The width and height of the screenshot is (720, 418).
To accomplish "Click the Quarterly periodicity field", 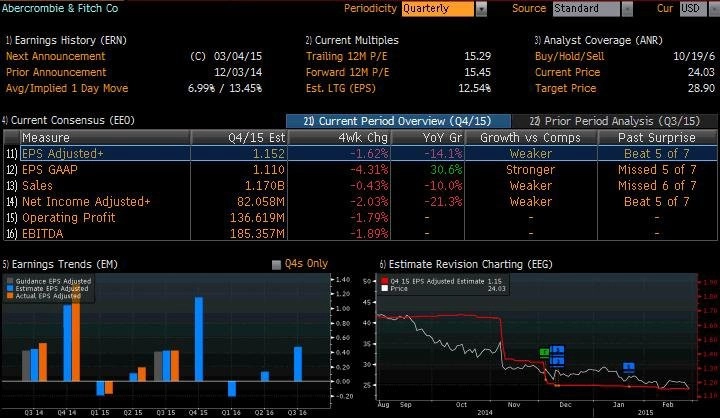I will 438,9.
